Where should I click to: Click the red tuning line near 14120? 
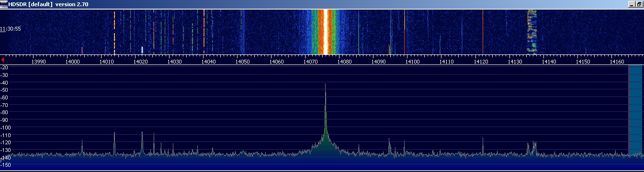point(483,32)
